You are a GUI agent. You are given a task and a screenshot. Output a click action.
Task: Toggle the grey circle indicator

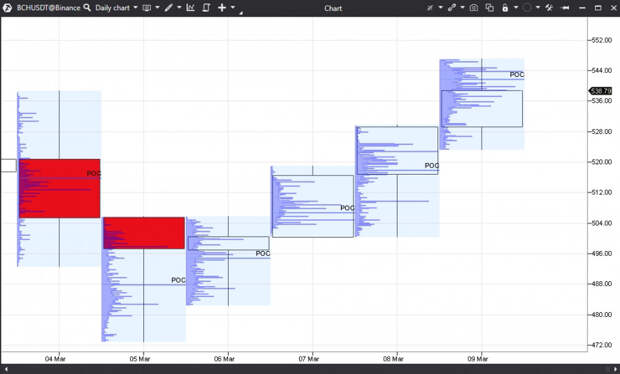tap(527, 8)
